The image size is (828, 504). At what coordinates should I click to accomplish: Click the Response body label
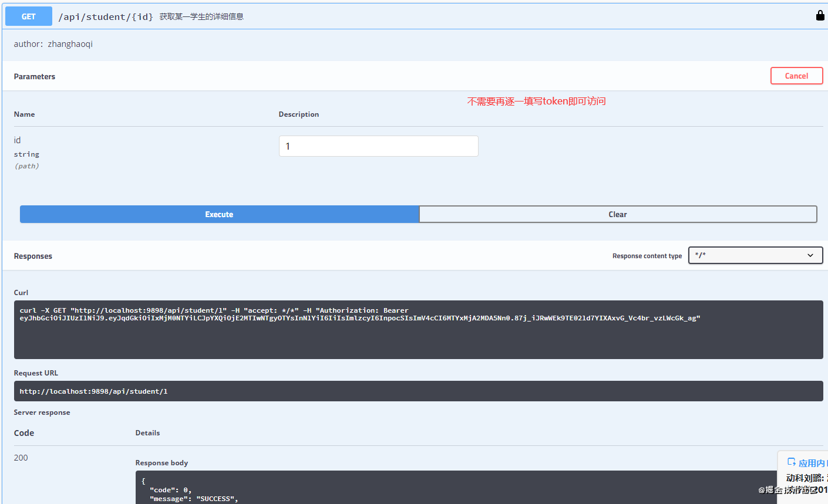[x=161, y=463]
